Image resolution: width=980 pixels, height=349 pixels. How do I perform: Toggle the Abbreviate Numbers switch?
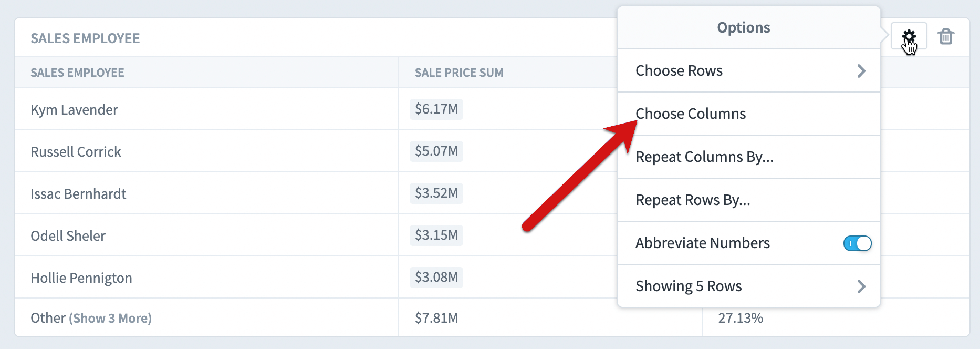[857, 243]
